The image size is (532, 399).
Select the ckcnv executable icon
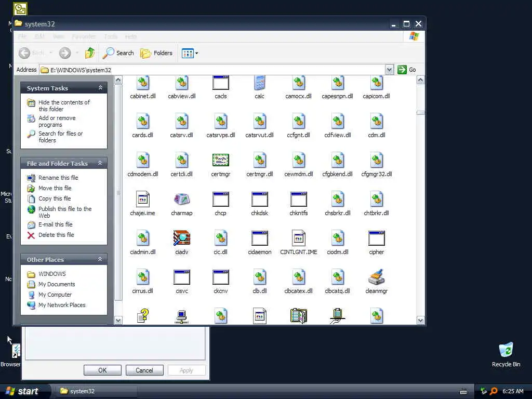pyautogui.click(x=220, y=277)
